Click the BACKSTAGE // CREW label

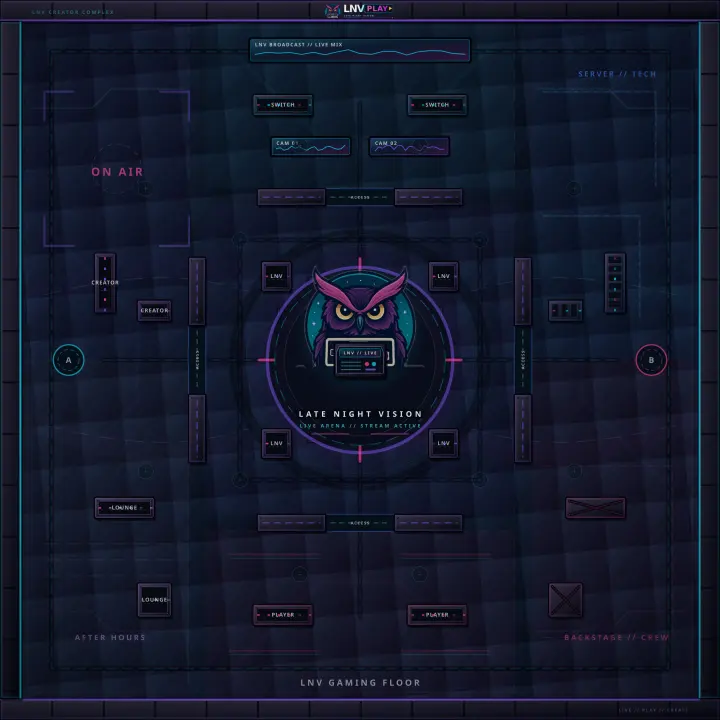[616, 637]
